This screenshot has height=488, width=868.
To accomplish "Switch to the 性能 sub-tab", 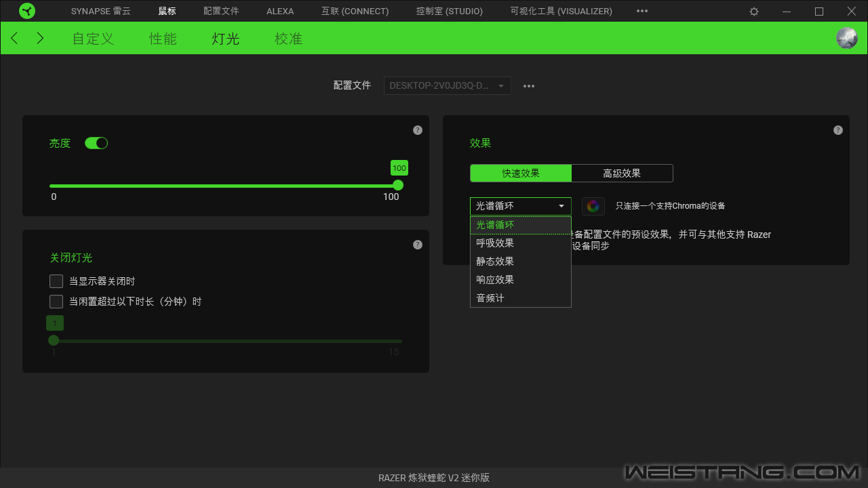I will [163, 39].
